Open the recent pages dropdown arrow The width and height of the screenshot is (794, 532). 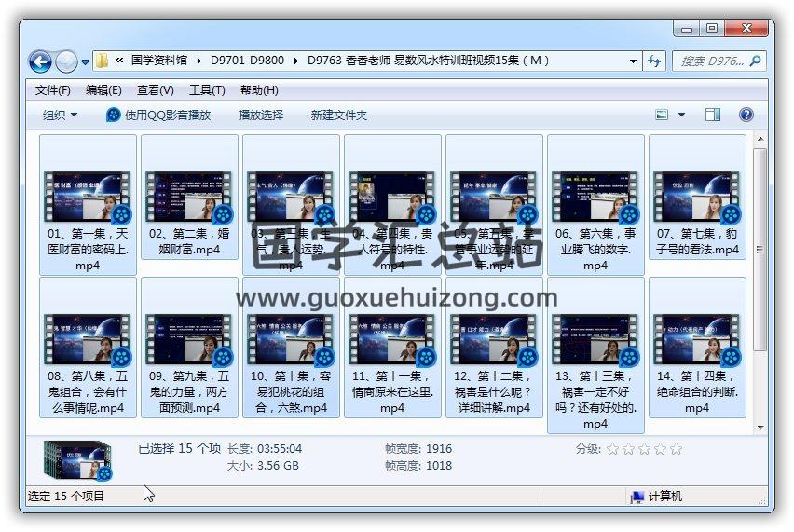coord(86,62)
